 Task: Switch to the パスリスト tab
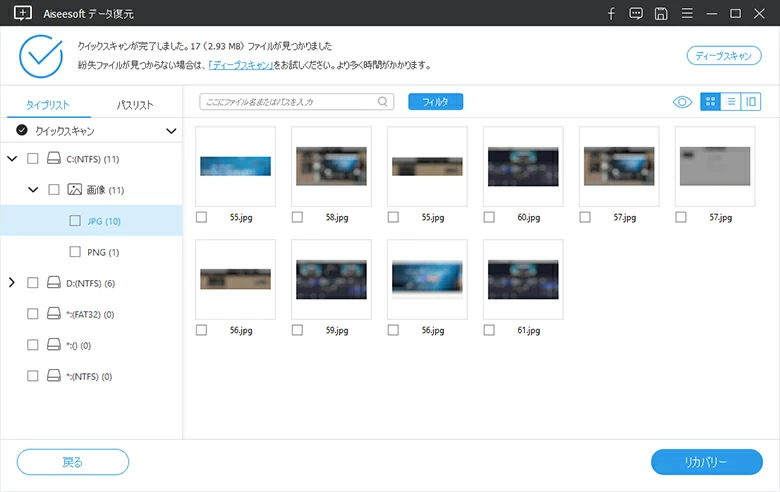(x=135, y=105)
